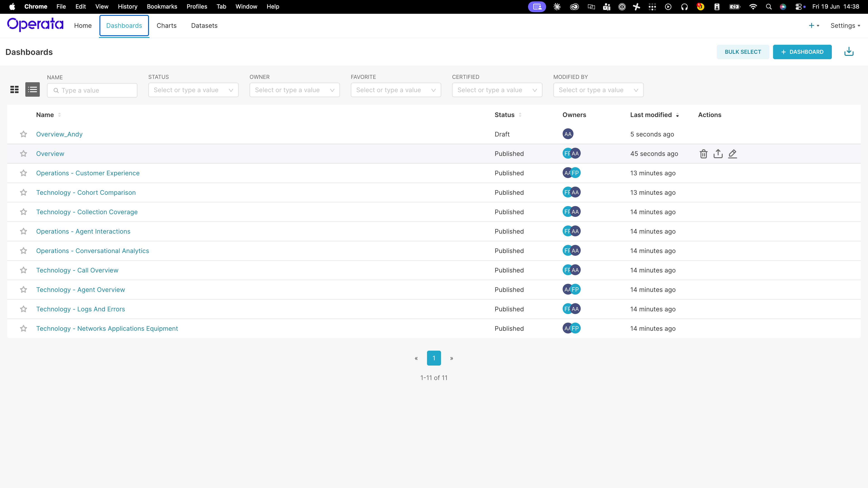Viewport: 868px width, 488px height.
Task: Star Technology - Call Overview dashboard
Action: [23, 270]
